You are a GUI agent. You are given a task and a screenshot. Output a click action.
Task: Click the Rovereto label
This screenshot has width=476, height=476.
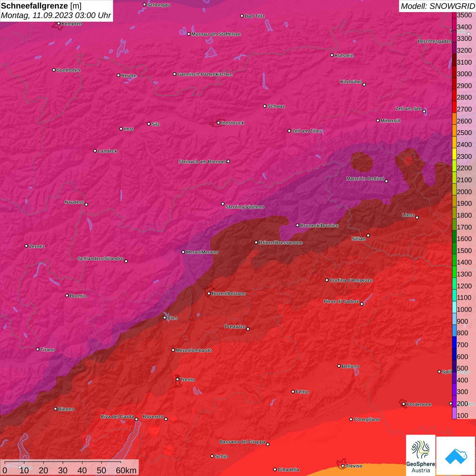tap(153, 417)
